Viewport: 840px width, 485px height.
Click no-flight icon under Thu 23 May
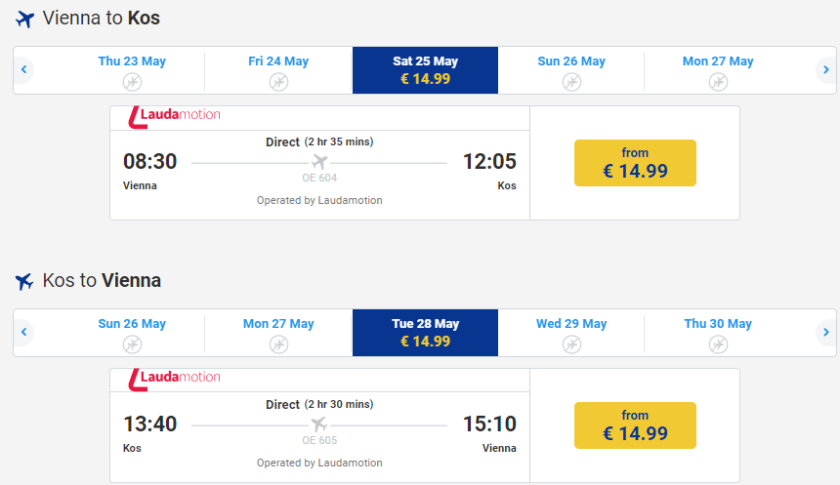132,81
